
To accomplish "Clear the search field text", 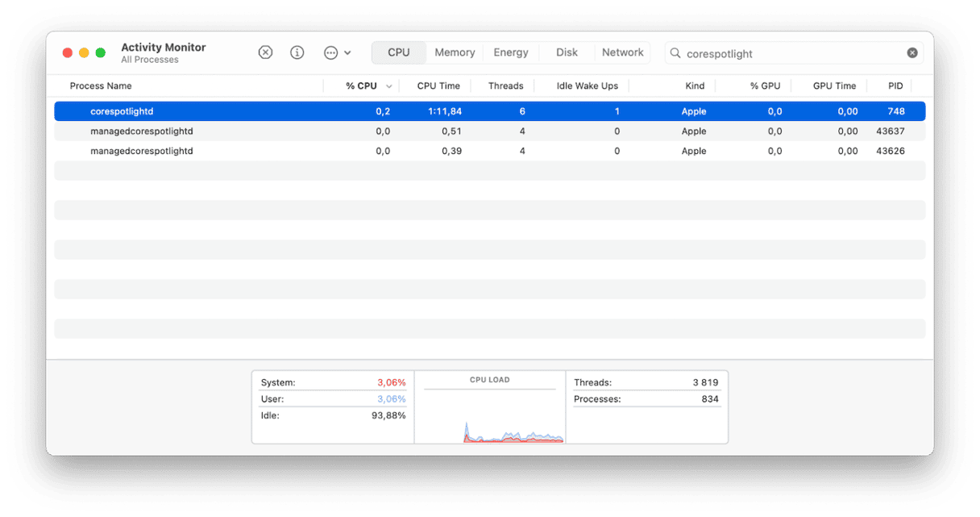I will tap(911, 53).
